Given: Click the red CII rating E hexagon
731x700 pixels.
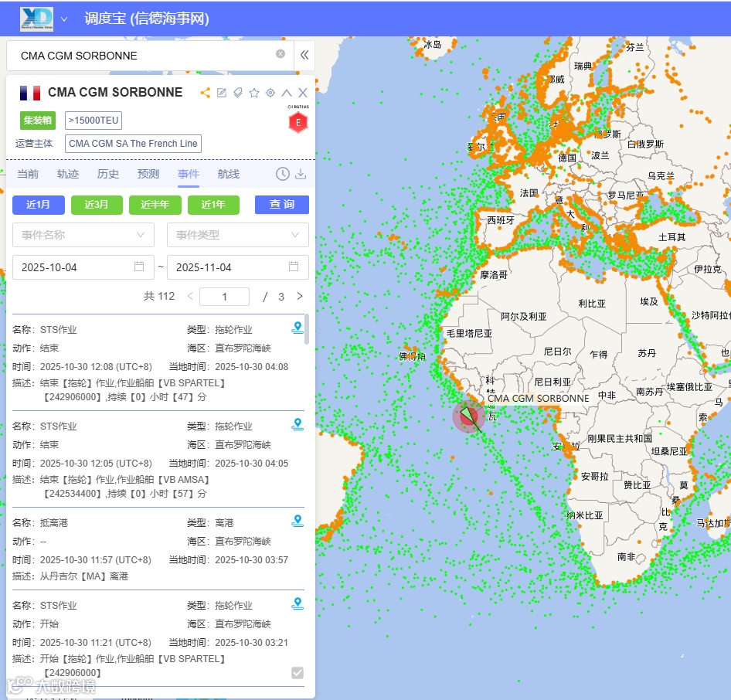Looking at the screenshot, I should (x=298, y=123).
